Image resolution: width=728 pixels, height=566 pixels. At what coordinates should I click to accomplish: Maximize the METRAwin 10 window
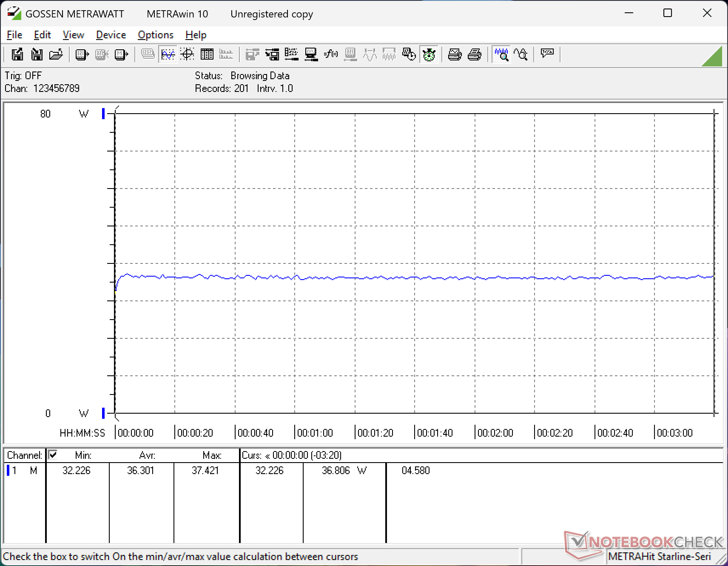click(x=668, y=13)
